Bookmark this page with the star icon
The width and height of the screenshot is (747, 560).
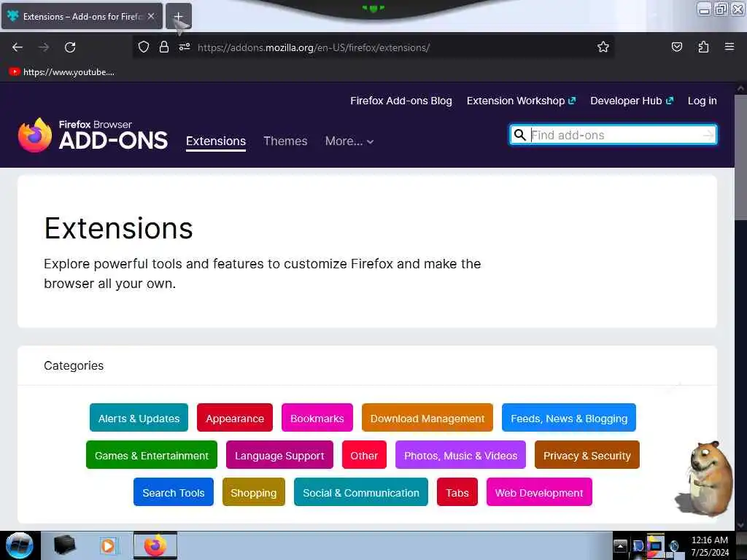[603, 47]
